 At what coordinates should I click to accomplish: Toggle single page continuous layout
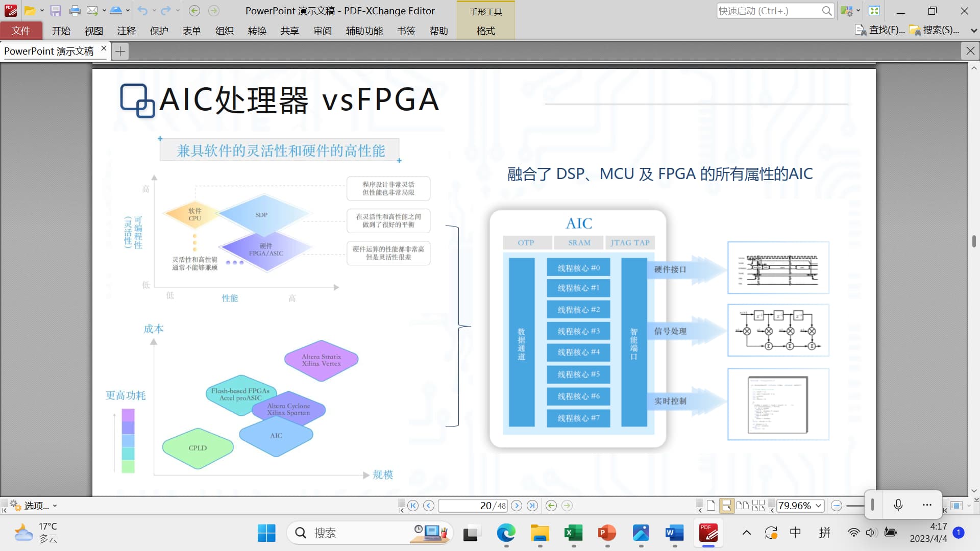(x=726, y=506)
